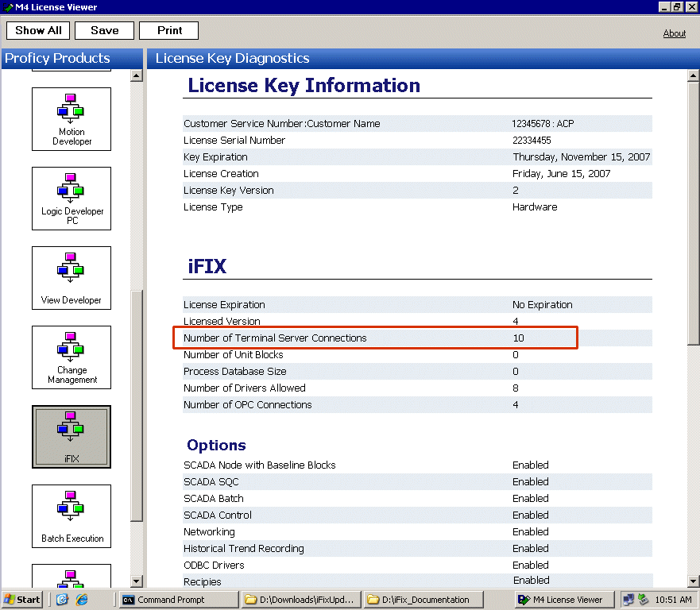Viewport: 700px width, 610px height.
Task: Click the No Expiration value
Action: tap(543, 305)
